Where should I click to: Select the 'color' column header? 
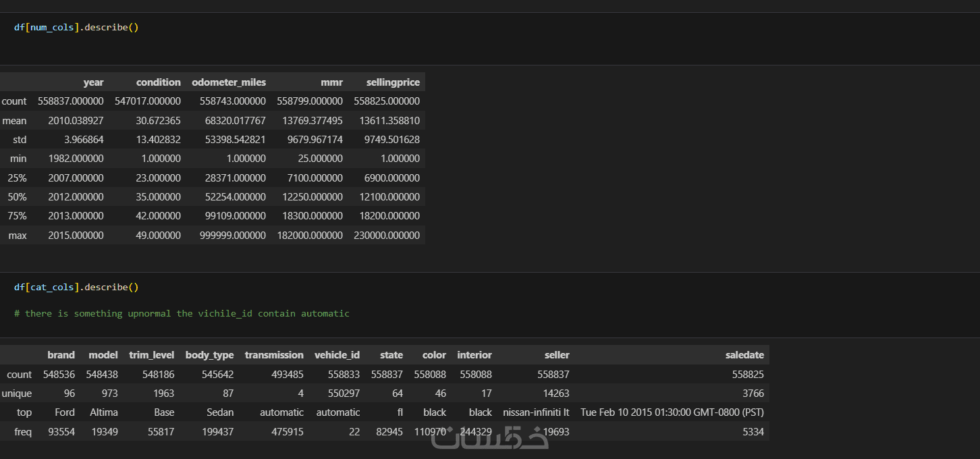[x=435, y=355]
